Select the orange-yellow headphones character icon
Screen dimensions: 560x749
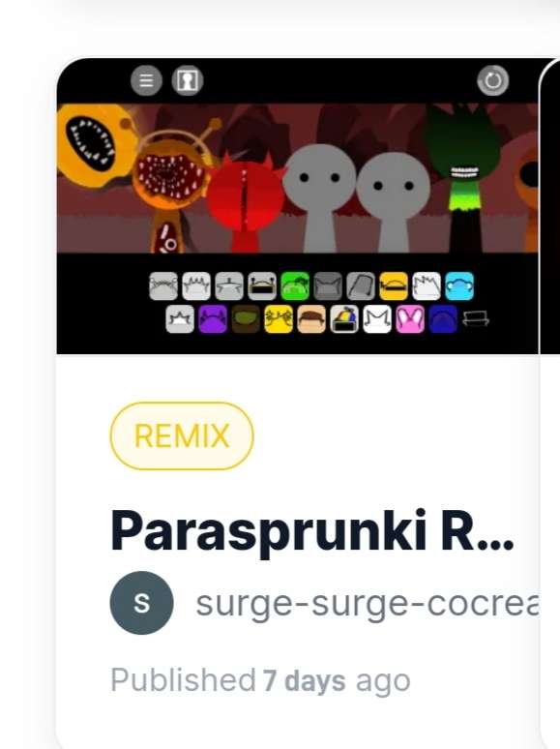pos(394,286)
